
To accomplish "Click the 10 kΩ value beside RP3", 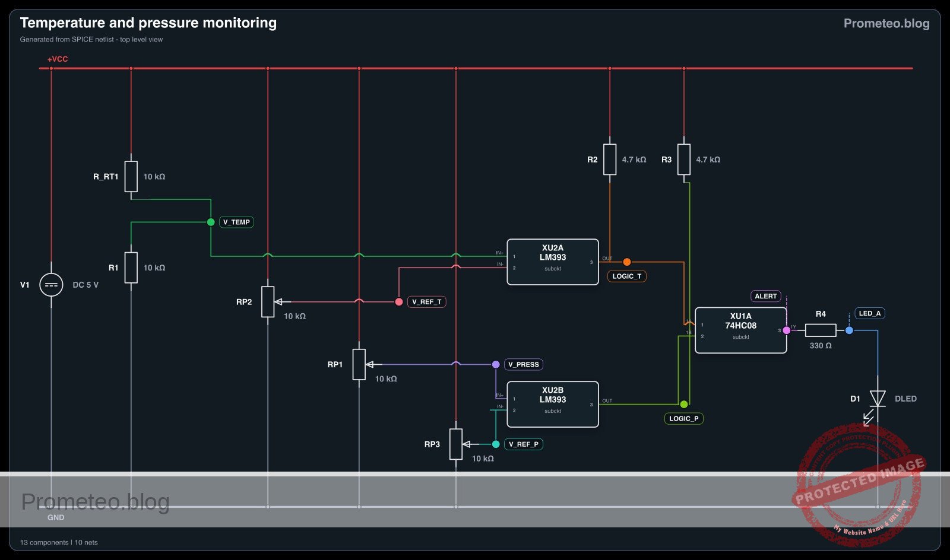I will [483, 459].
